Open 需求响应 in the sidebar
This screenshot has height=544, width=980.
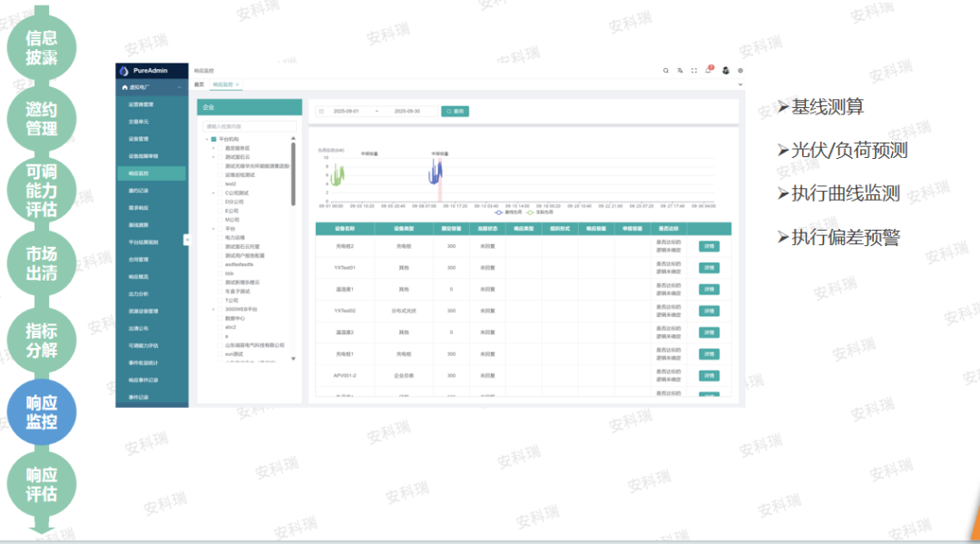pos(152,208)
